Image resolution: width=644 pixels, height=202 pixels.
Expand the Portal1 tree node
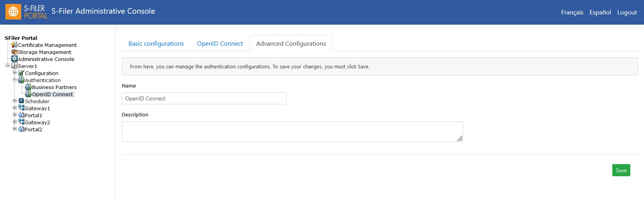(14, 115)
